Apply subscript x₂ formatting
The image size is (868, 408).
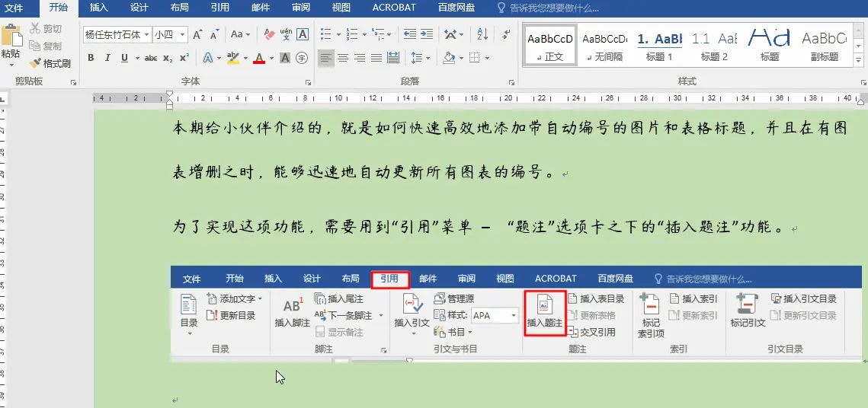(x=168, y=58)
